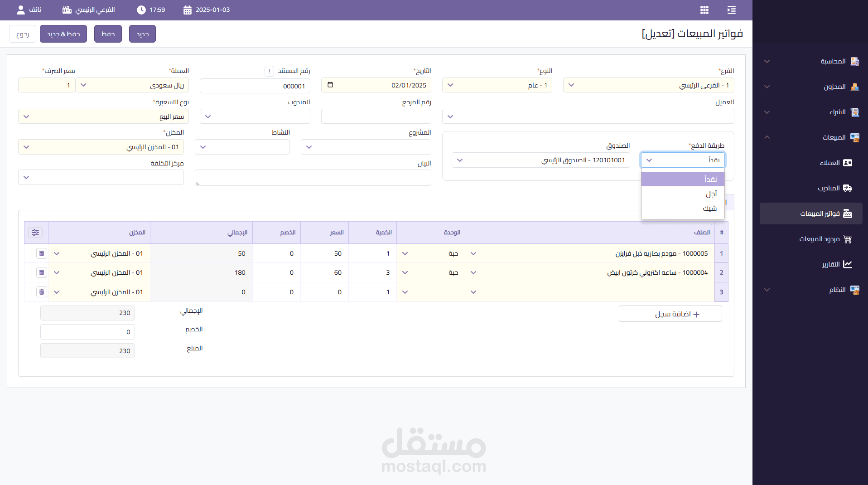Image resolution: width=868 pixels, height=485 pixels.
Task: Open the النشاط dropdown
Action: pos(242,147)
